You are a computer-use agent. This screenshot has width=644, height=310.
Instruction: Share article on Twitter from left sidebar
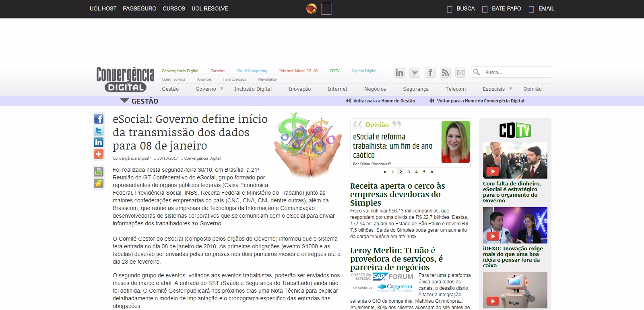coord(99,131)
